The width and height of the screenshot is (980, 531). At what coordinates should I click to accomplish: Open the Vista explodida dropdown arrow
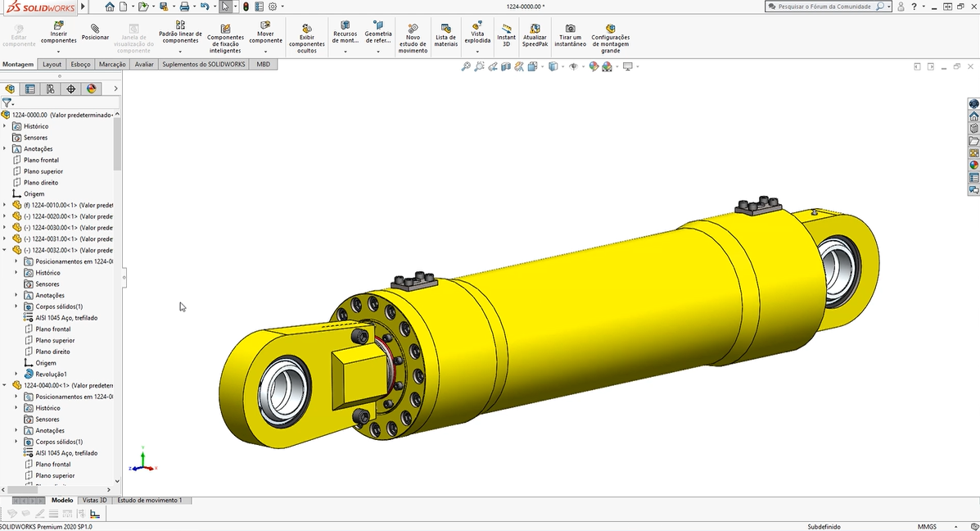(x=477, y=52)
